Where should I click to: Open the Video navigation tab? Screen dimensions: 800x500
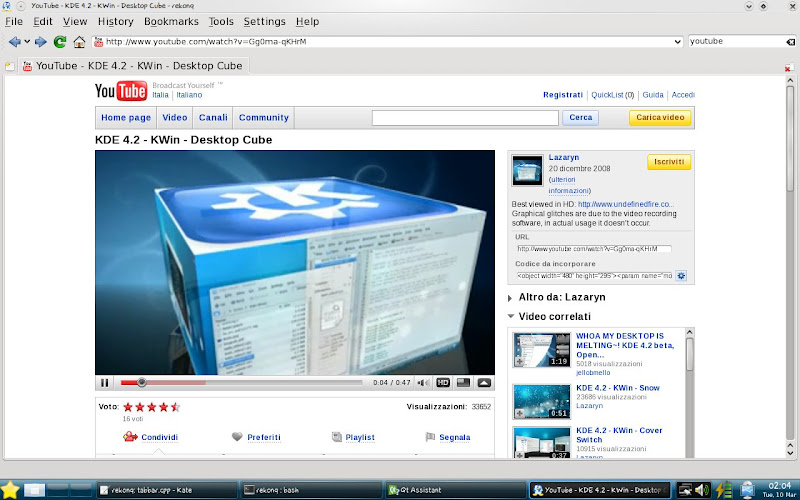click(174, 117)
